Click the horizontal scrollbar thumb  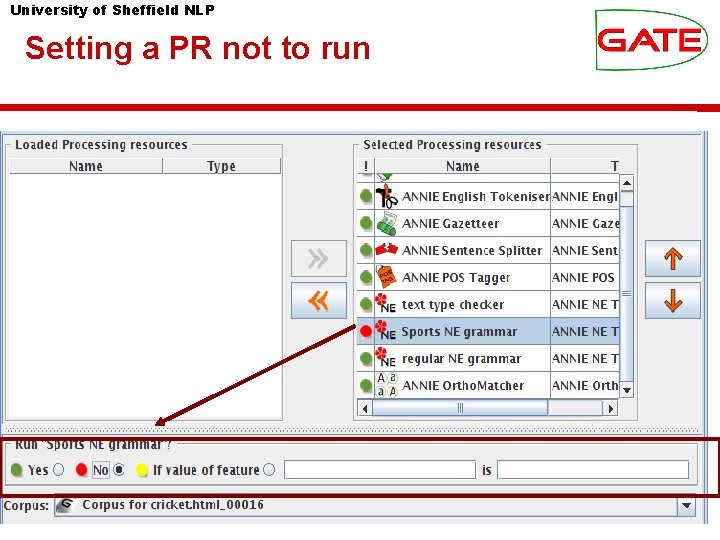[x=460, y=408]
